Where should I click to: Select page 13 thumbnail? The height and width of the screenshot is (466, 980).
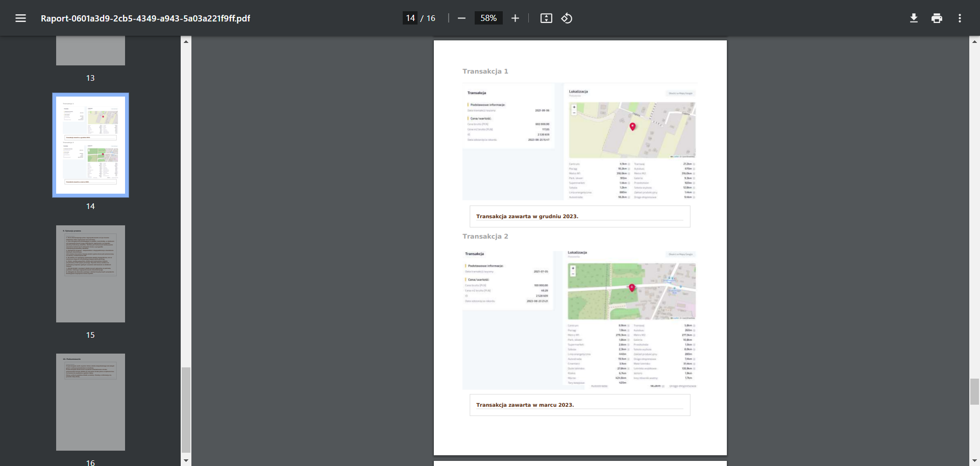pyautogui.click(x=90, y=51)
